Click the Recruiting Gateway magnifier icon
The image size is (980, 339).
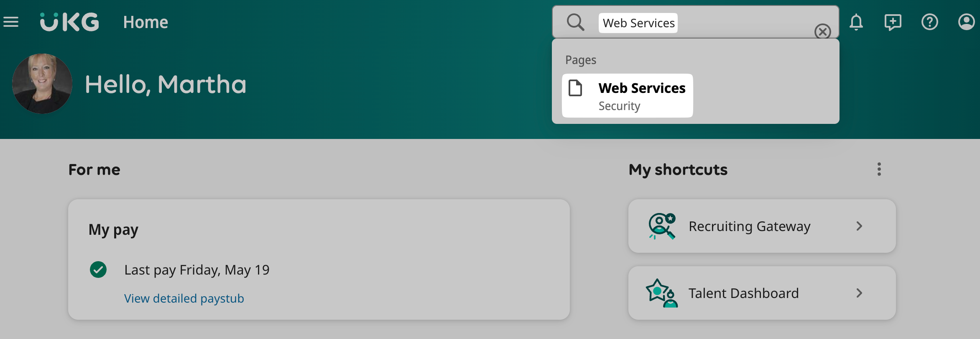pos(661,226)
